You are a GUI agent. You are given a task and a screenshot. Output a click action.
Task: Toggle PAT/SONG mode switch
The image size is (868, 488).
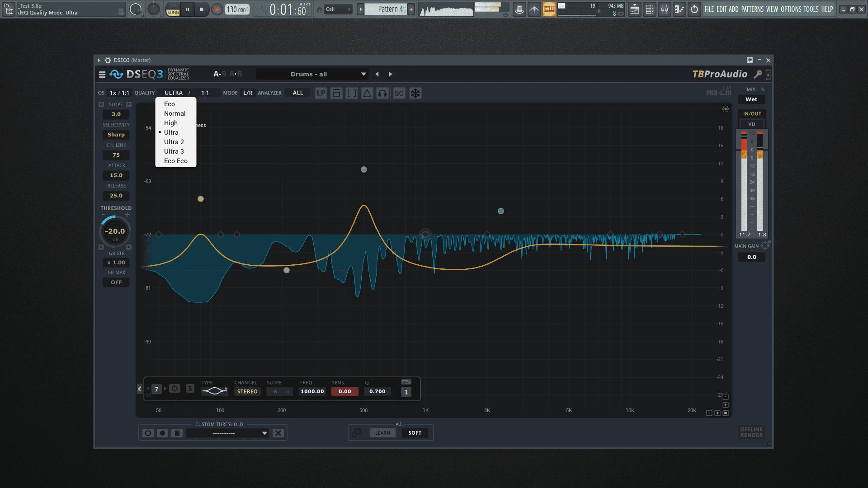tap(173, 9)
